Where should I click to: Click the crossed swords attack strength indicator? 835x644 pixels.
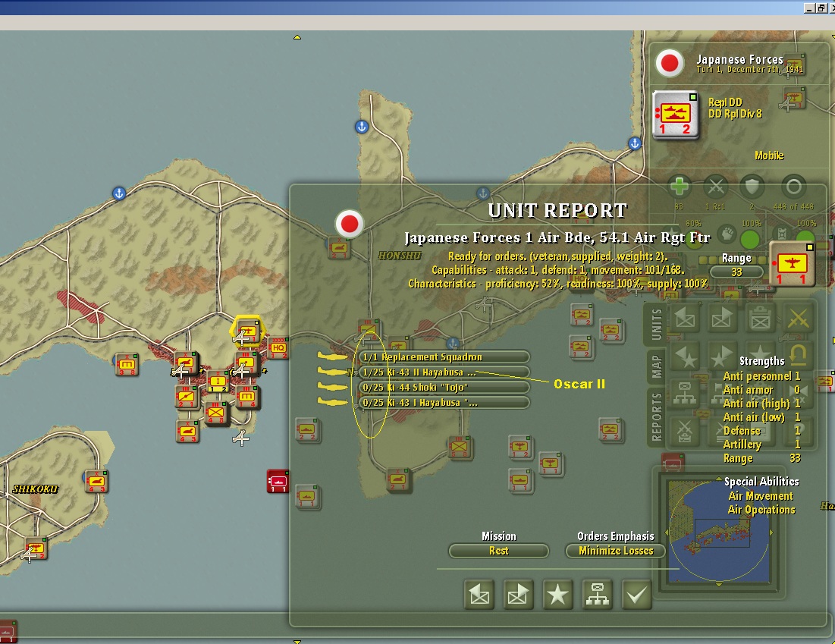[x=716, y=187]
